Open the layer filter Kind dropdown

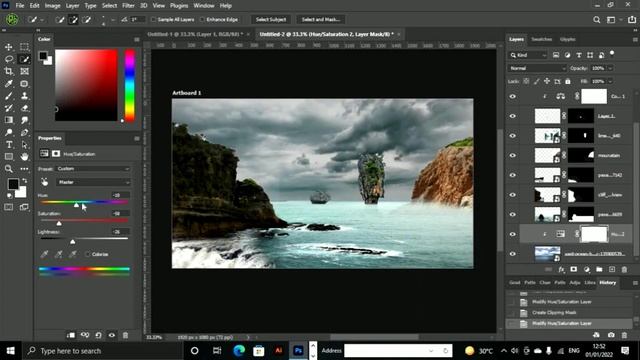click(528, 55)
